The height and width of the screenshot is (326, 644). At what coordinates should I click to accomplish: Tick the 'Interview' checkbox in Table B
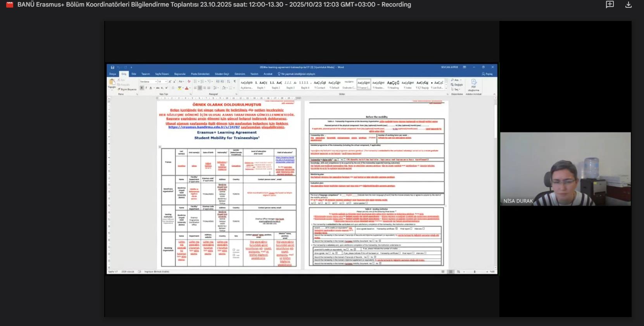(423, 229)
